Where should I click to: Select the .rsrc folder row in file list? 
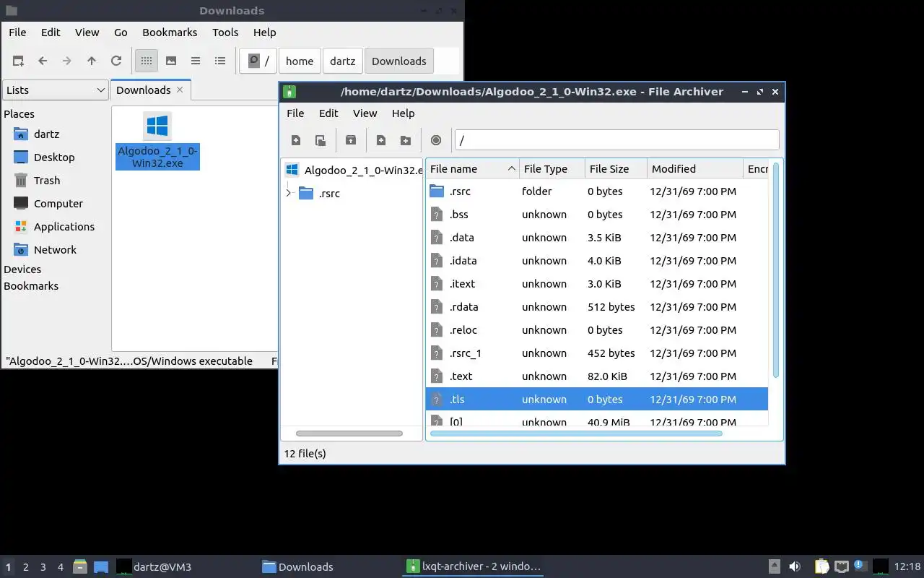pyautogui.click(x=597, y=191)
